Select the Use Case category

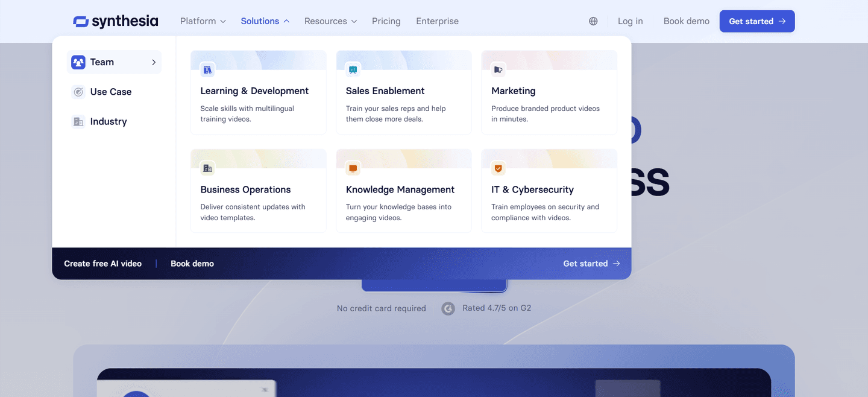[114, 92]
